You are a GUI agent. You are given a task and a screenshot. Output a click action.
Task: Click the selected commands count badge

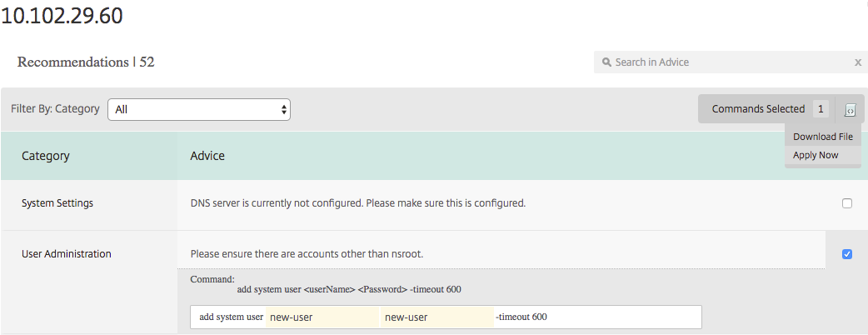pos(821,109)
